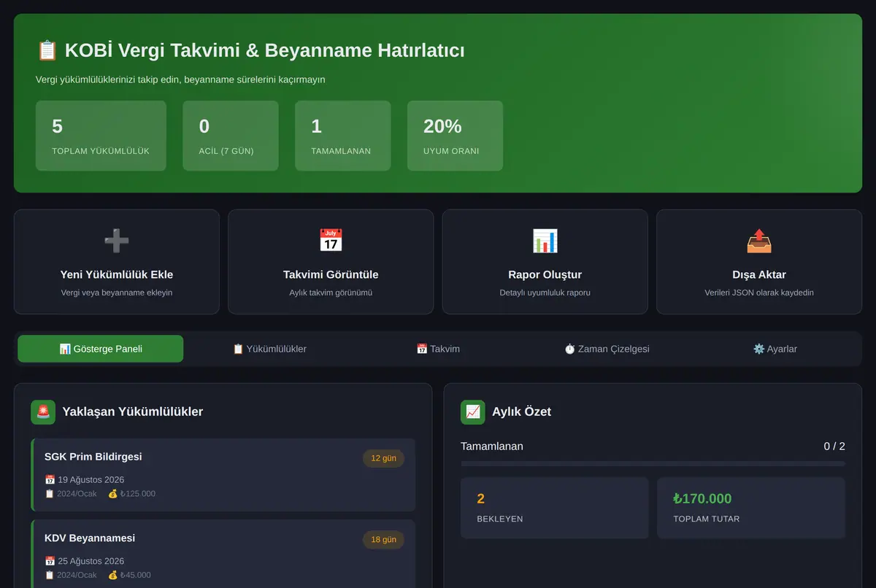This screenshot has height=588, width=876.
Task: Switch to the Yükümlülükler tab
Action: tap(269, 349)
